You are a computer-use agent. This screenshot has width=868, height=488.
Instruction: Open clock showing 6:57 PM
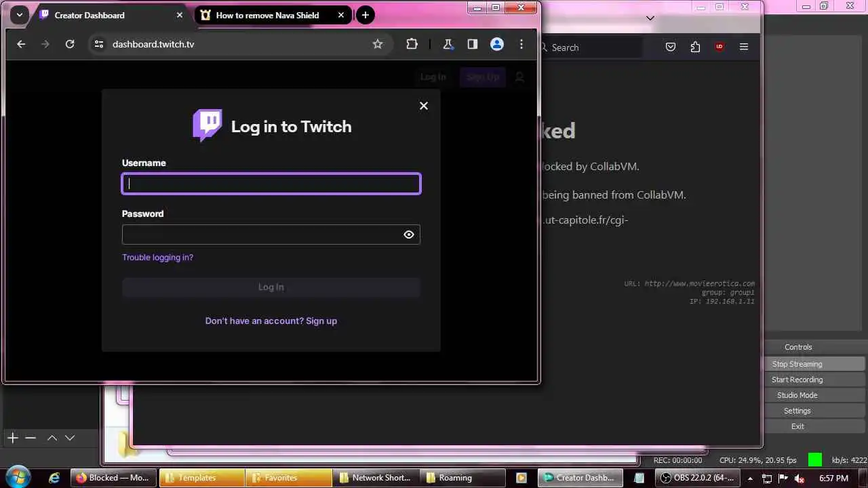833,479
